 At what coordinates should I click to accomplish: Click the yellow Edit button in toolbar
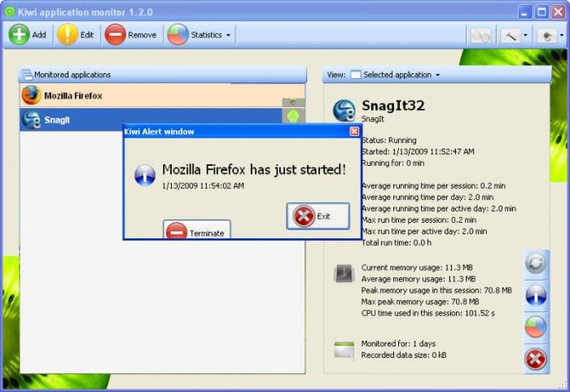click(76, 35)
